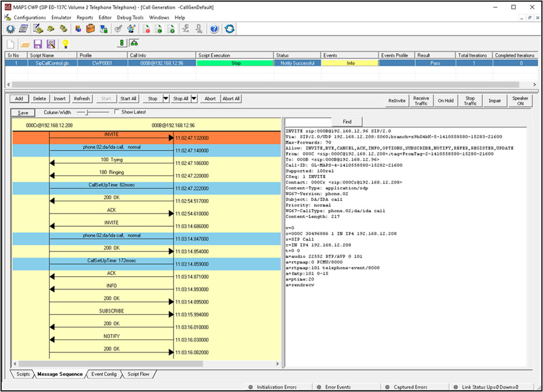Click the Refresh button
Viewport: 543px width, 392px height.
click(x=81, y=99)
